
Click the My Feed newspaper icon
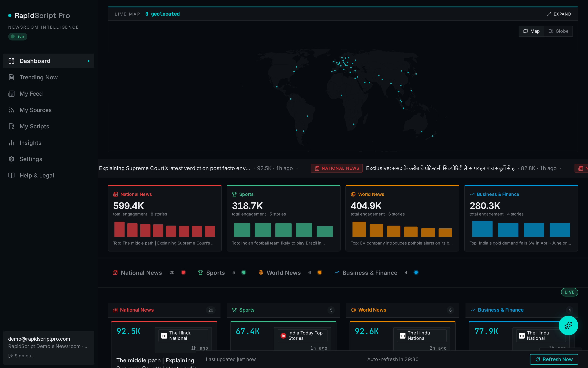[x=11, y=94]
